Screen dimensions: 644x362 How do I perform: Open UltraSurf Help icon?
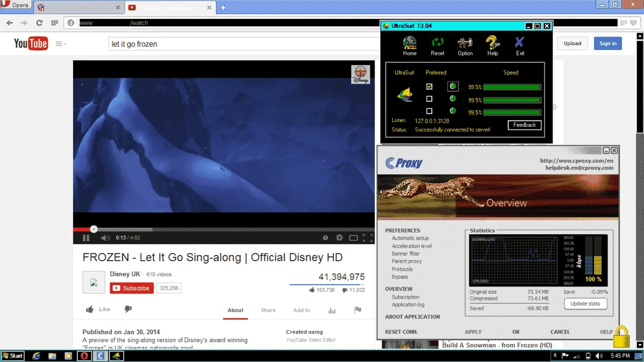pos(492,46)
